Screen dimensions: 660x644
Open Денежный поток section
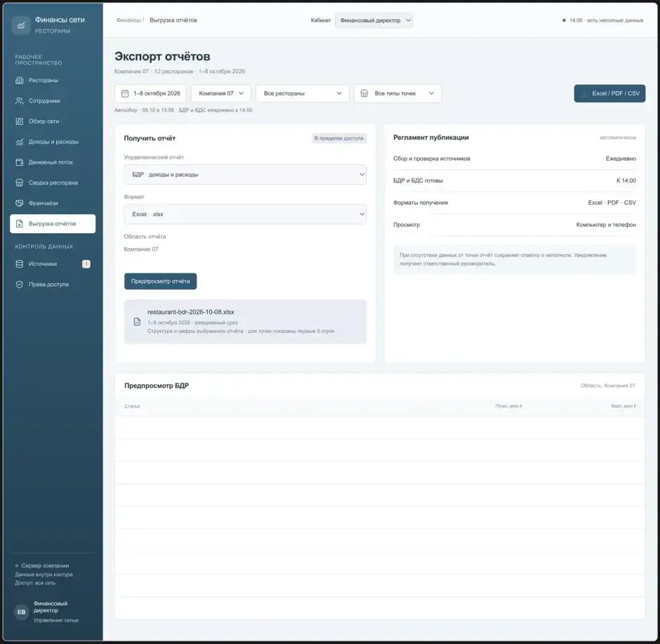pos(53,162)
